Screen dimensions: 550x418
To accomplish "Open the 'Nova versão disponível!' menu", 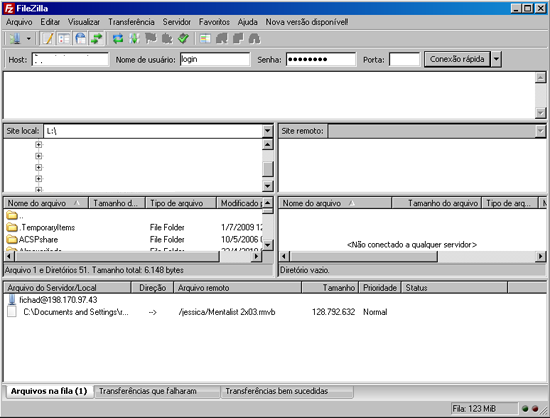I will (x=307, y=22).
